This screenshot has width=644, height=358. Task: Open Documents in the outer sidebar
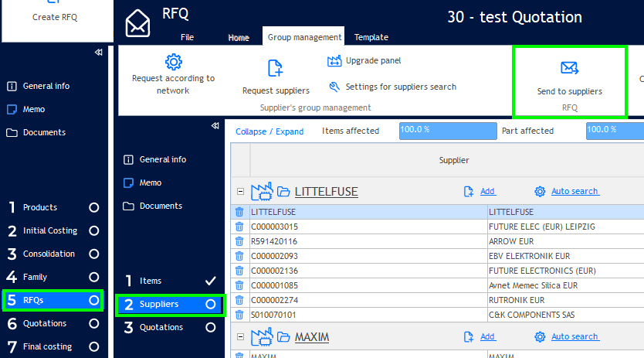click(44, 132)
